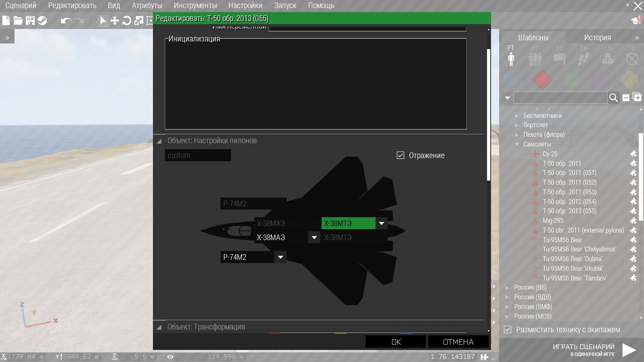
Task: Click in the Инициализация text field
Action: click(x=316, y=84)
